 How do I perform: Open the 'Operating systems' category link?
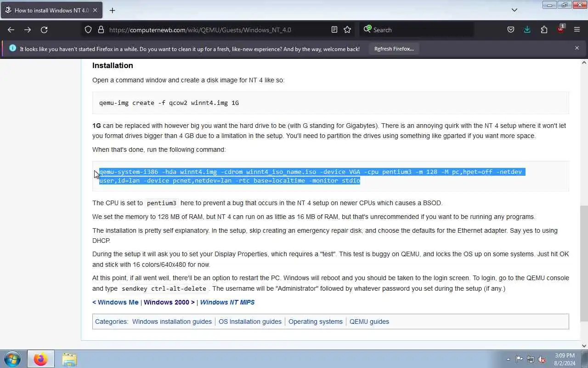[316, 322]
